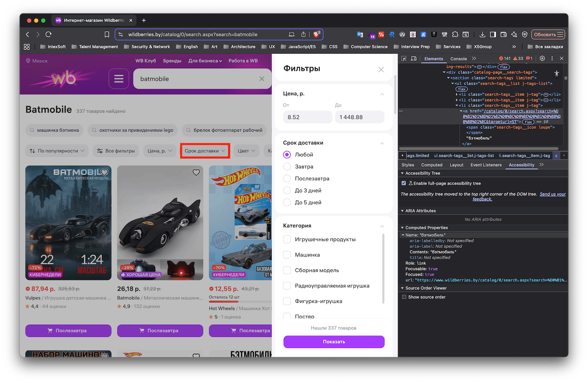Image resolution: width=588 pixels, height=383 pixels.
Task: Select the Завтра delivery radio option
Action: pos(287,167)
